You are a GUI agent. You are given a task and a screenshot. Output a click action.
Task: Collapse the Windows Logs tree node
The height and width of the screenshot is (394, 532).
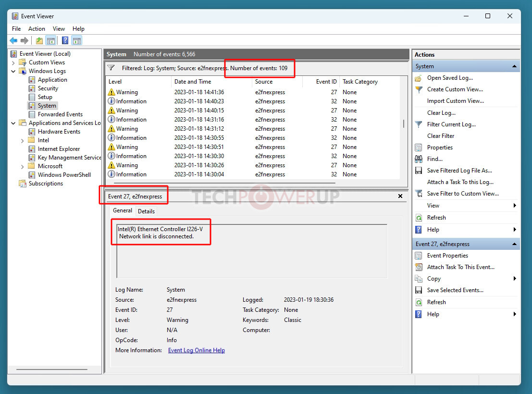(x=13, y=71)
